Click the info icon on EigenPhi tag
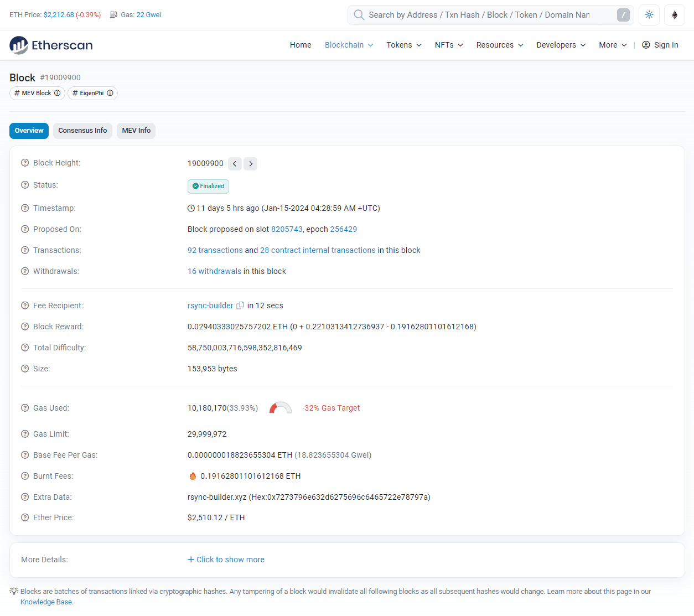Viewport: 694px width, 616px height. point(110,93)
